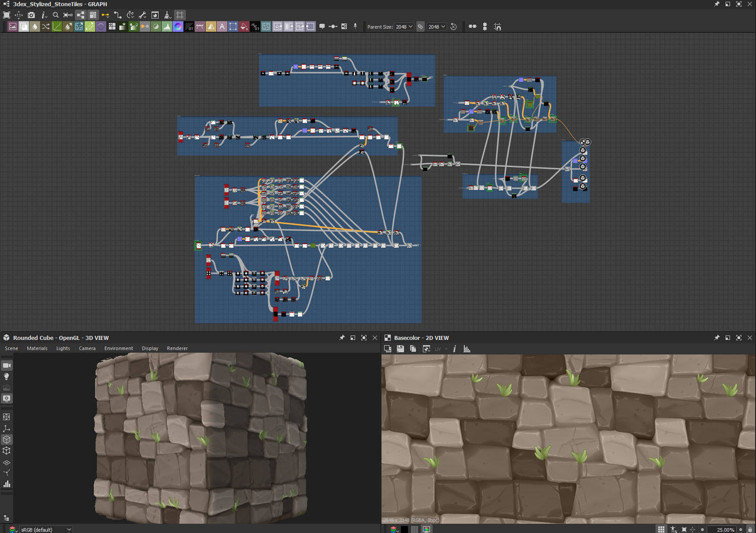
Task: Toggle the parent size ratio link
Action: click(x=420, y=27)
